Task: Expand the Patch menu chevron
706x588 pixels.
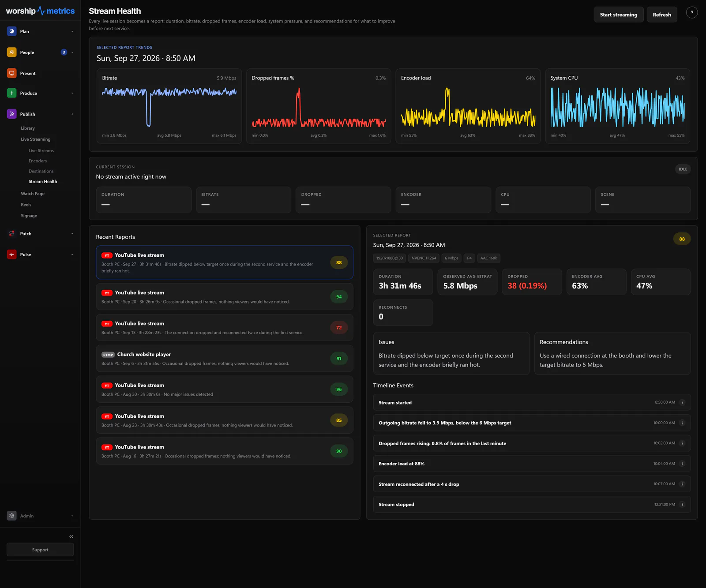Action: 72,234
